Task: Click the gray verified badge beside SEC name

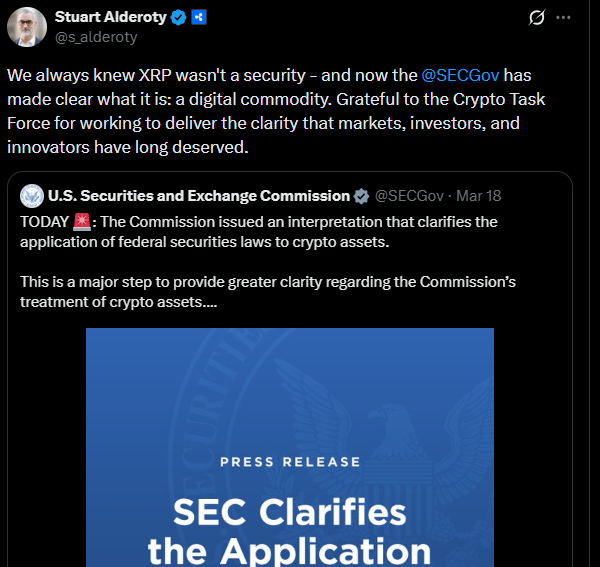Action: pyautogui.click(x=361, y=196)
